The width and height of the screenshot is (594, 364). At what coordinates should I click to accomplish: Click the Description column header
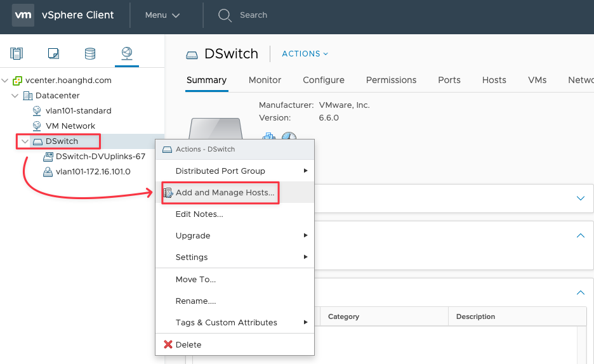coord(517,316)
